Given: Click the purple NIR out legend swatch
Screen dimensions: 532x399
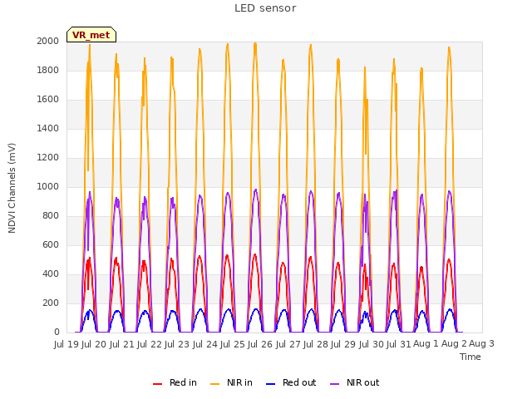Looking at the screenshot, I should [334, 384].
